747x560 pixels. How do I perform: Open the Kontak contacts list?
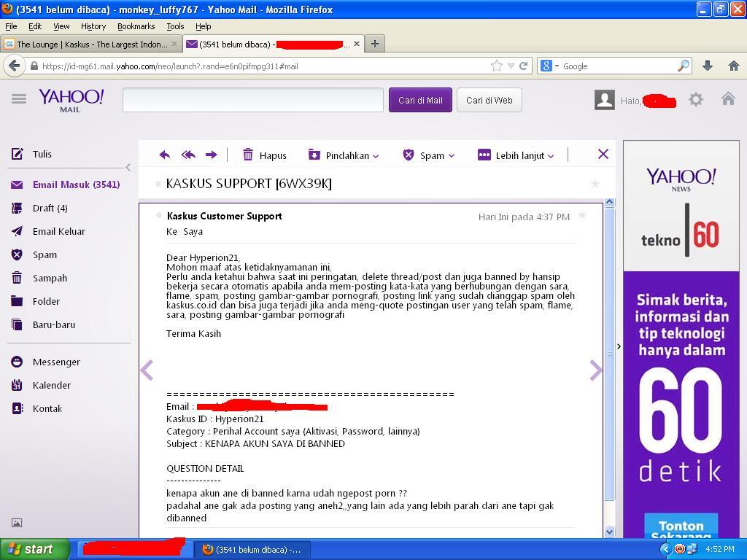tap(36, 408)
